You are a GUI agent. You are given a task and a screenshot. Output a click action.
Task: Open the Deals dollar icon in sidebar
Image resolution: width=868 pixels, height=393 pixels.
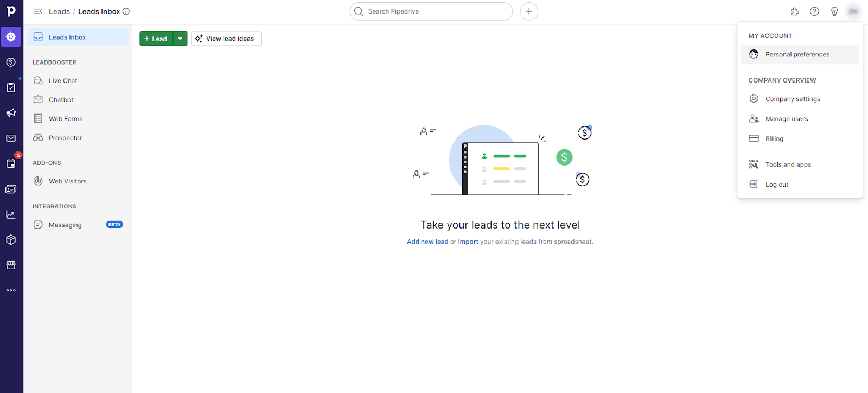[11, 62]
